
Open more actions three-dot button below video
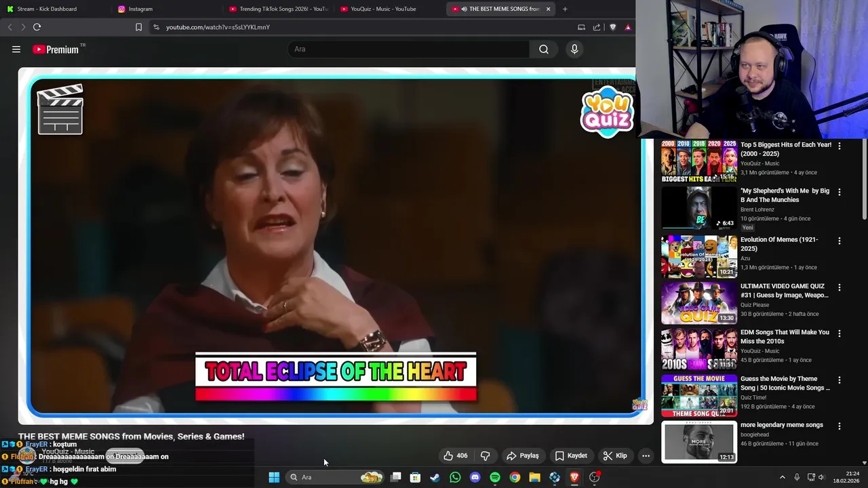[x=646, y=456]
